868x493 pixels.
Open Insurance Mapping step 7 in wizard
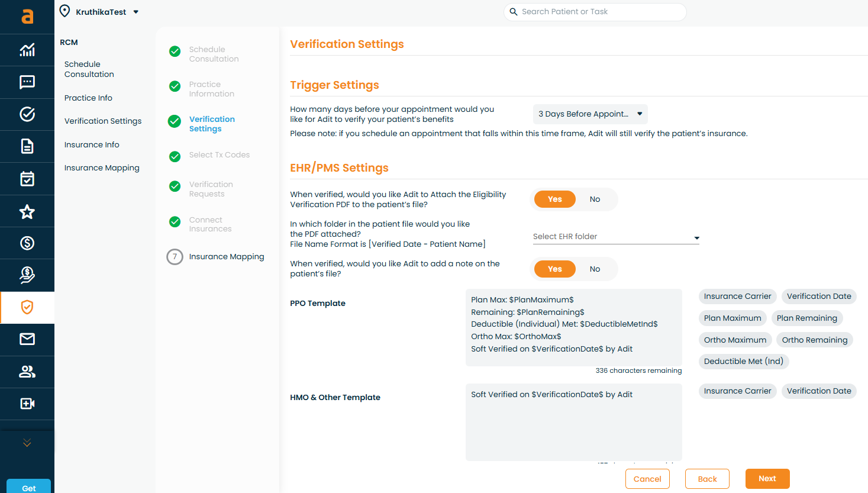pos(226,257)
